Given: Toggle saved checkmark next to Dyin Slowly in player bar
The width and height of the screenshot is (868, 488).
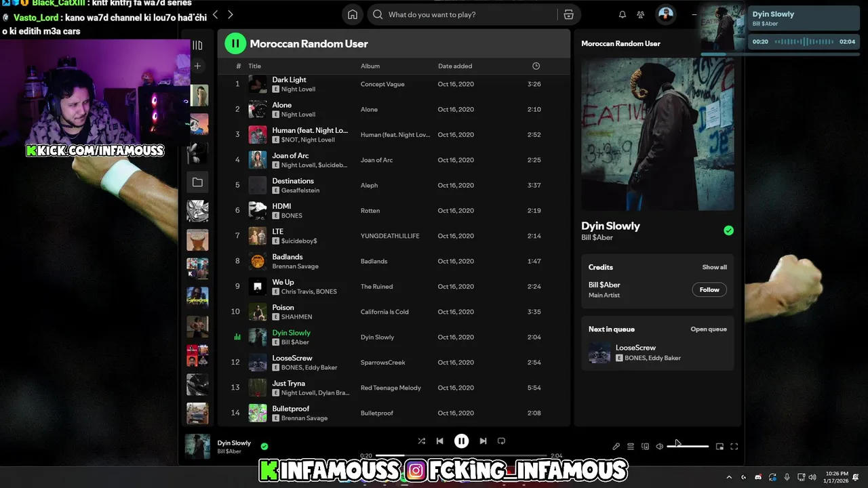Looking at the screenshot, I should click(264, 447).
